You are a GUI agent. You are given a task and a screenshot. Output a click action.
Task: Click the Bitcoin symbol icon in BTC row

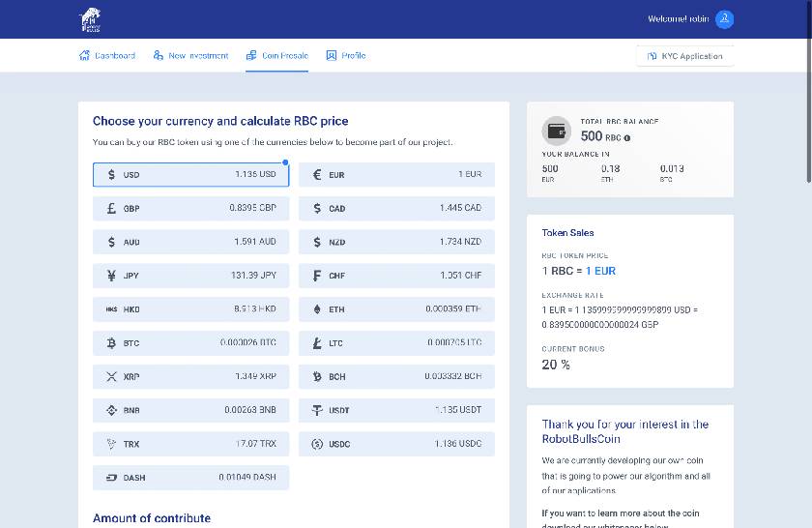111,343
